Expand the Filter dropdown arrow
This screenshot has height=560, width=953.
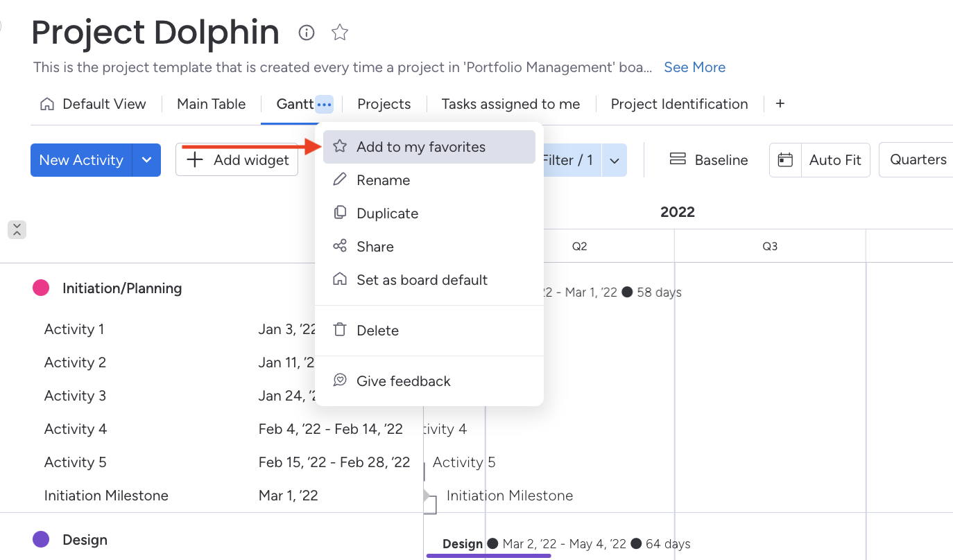pyautogui.click(x=614, y=160)
